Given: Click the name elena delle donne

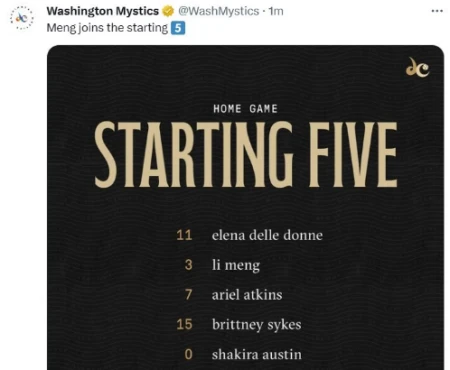Looking at the screenshot, I should pyautogui.click(x=267, y=235).
